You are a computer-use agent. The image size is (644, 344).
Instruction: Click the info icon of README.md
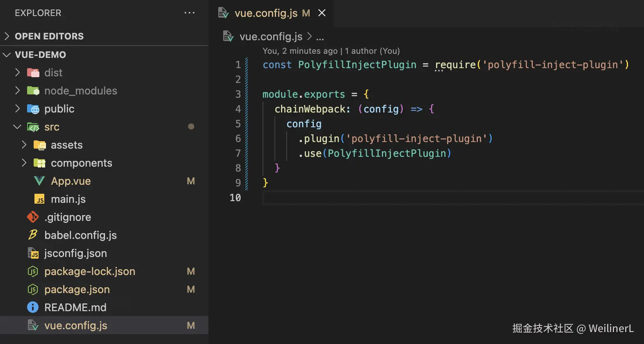pos(33,307)
